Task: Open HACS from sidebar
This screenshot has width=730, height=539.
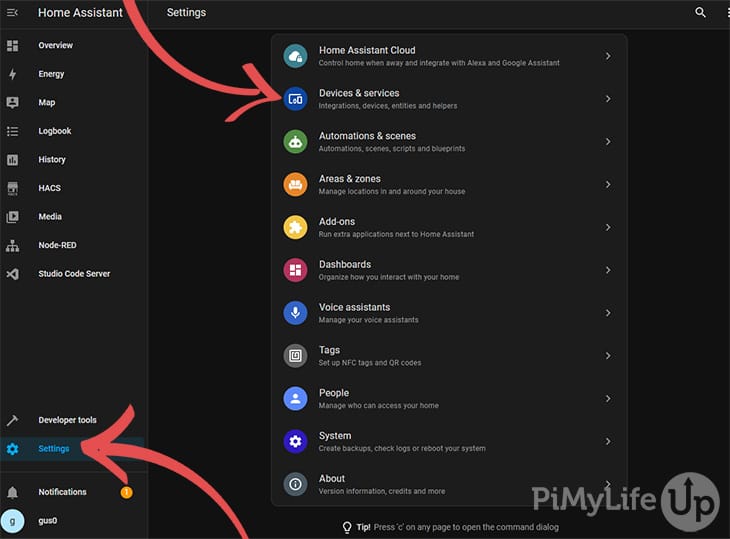Action: coord(49,188)
